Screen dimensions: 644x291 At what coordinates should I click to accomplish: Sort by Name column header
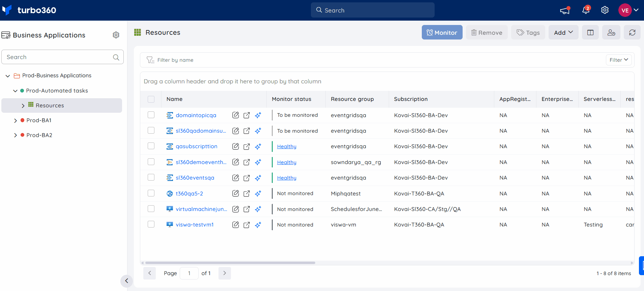[174, 99]
